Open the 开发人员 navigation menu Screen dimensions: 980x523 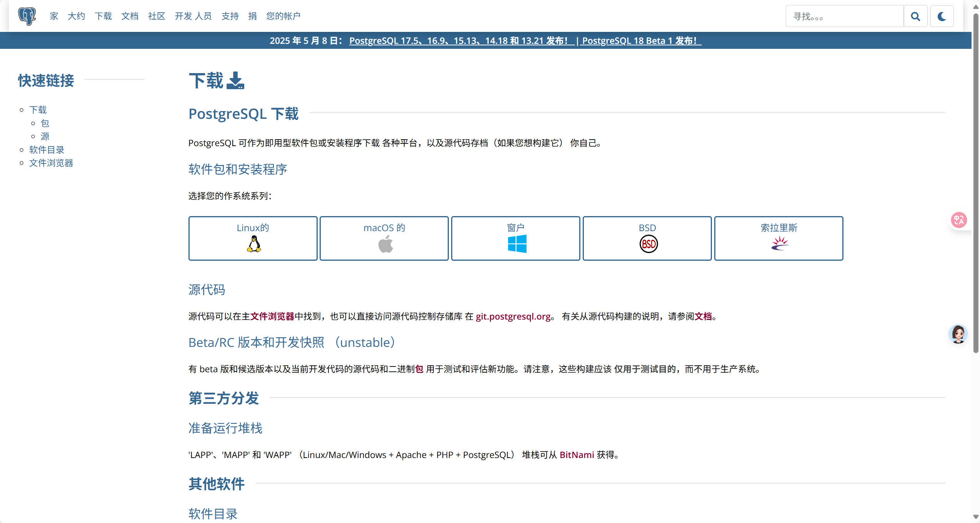[193, 16]
